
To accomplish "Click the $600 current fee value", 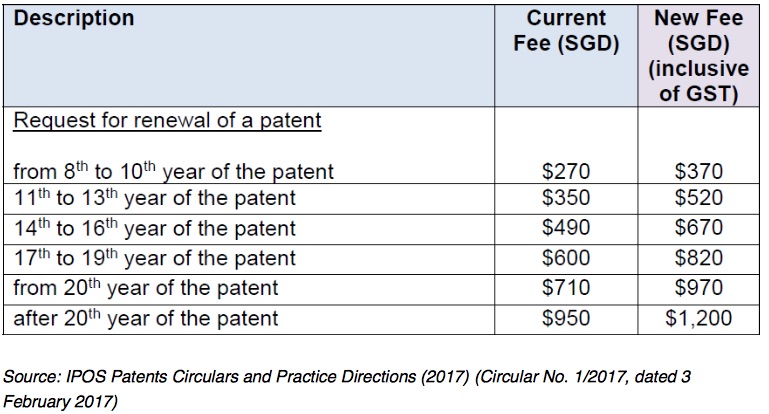I will [x=566, y=259].
